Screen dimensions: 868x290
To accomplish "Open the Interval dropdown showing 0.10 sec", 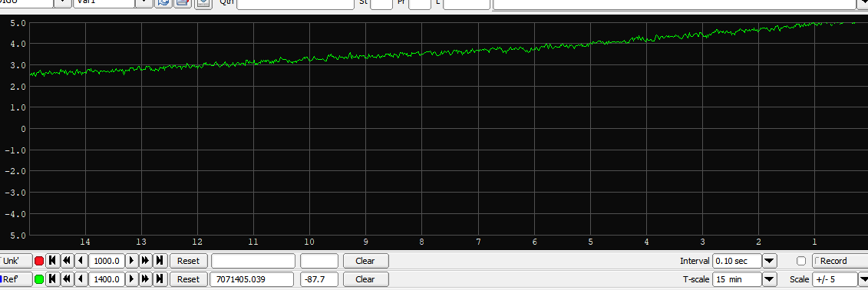I will pos(770,261).
